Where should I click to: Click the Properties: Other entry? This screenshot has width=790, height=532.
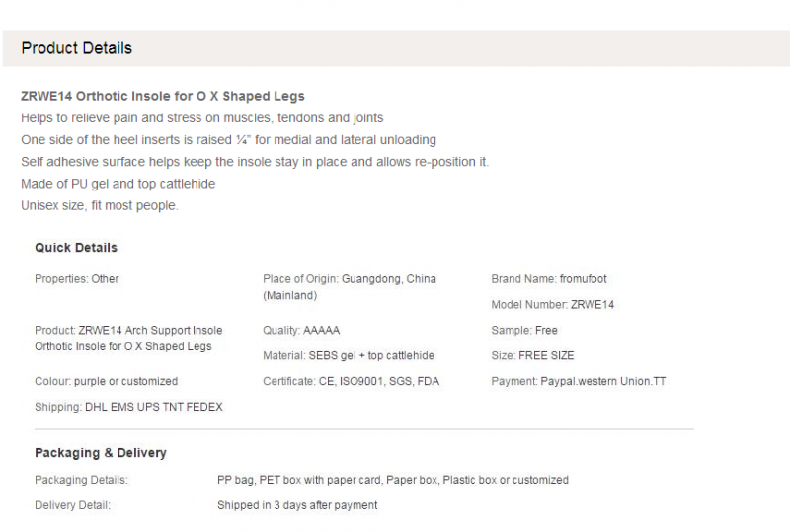point(77,279)
